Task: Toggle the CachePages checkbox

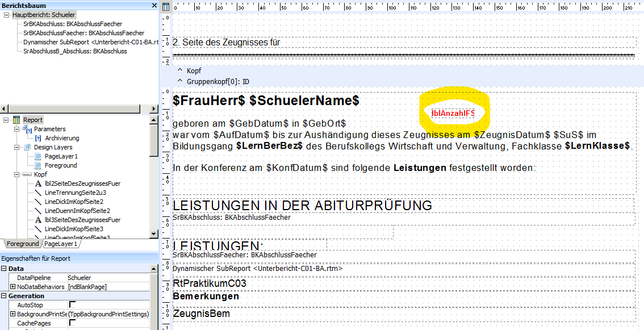Action: click(x=72, y=323)
